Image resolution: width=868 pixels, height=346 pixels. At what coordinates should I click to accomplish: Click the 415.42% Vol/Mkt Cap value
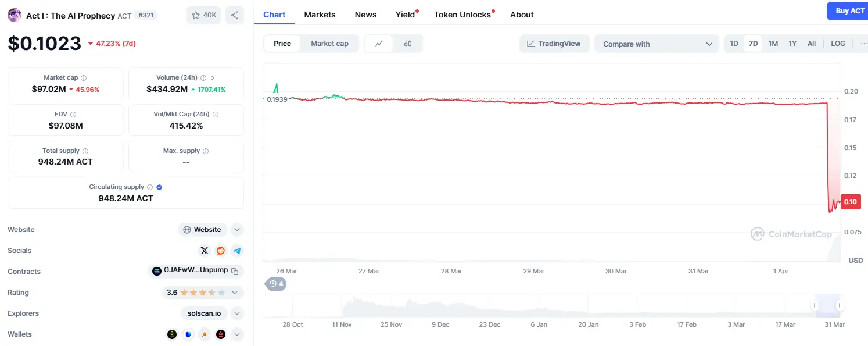tap(186, 126)
